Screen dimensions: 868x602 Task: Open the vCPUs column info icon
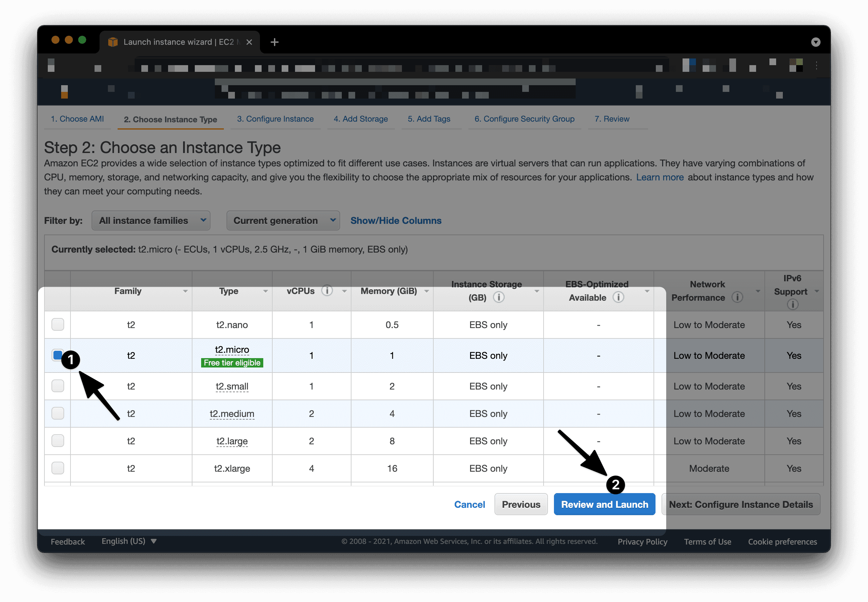point(327,291)
